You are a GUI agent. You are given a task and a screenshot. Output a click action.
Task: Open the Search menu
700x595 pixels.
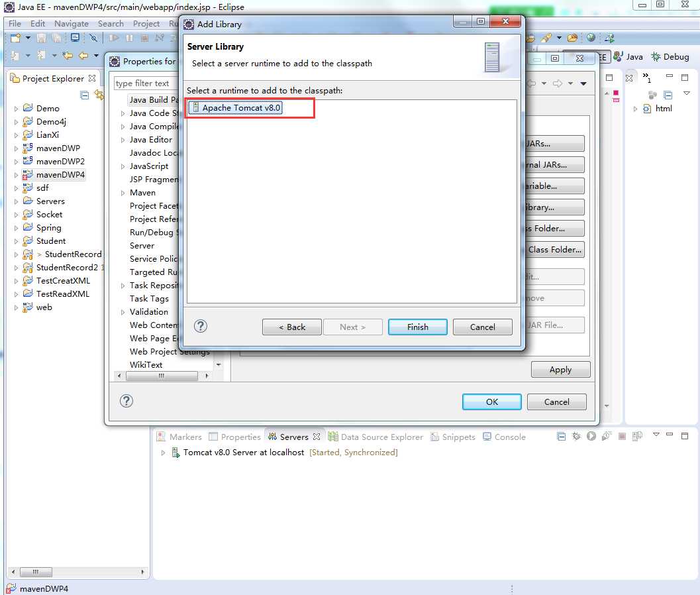coord(111,24)
